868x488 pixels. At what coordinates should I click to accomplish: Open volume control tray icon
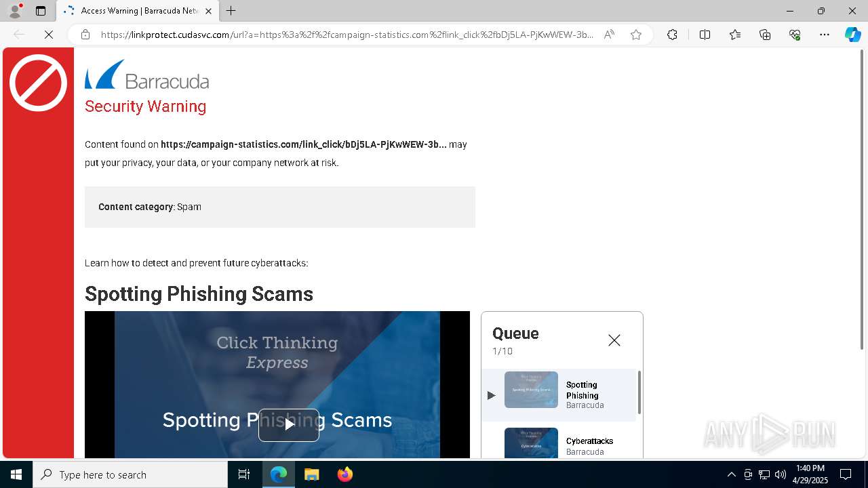point(781,474)
